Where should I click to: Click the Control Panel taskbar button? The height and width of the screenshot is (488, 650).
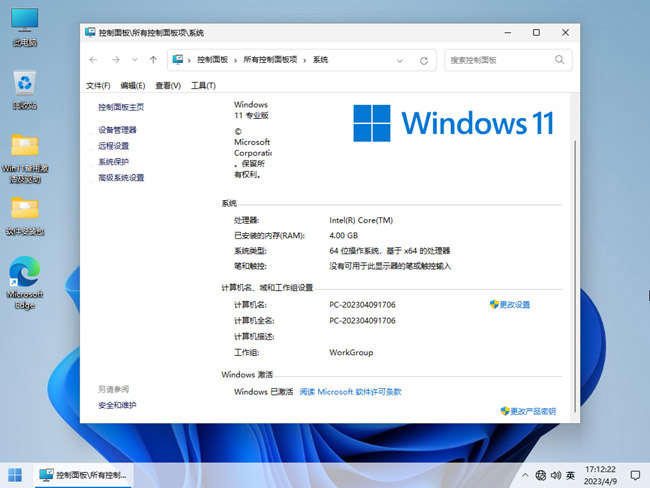83,475
